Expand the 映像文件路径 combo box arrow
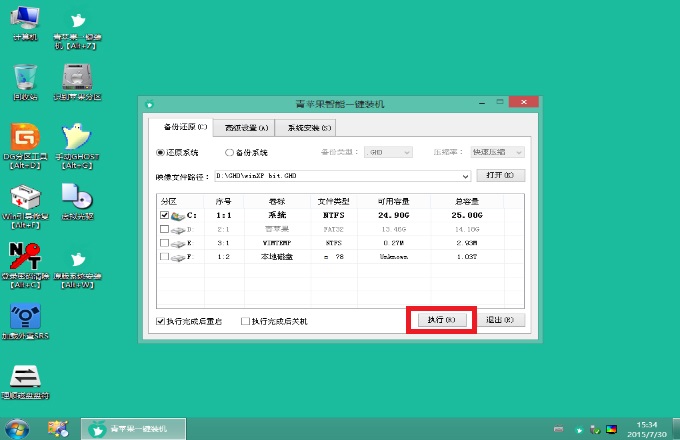This screenshot has width=680, height=440. click(x=465, y=176)
